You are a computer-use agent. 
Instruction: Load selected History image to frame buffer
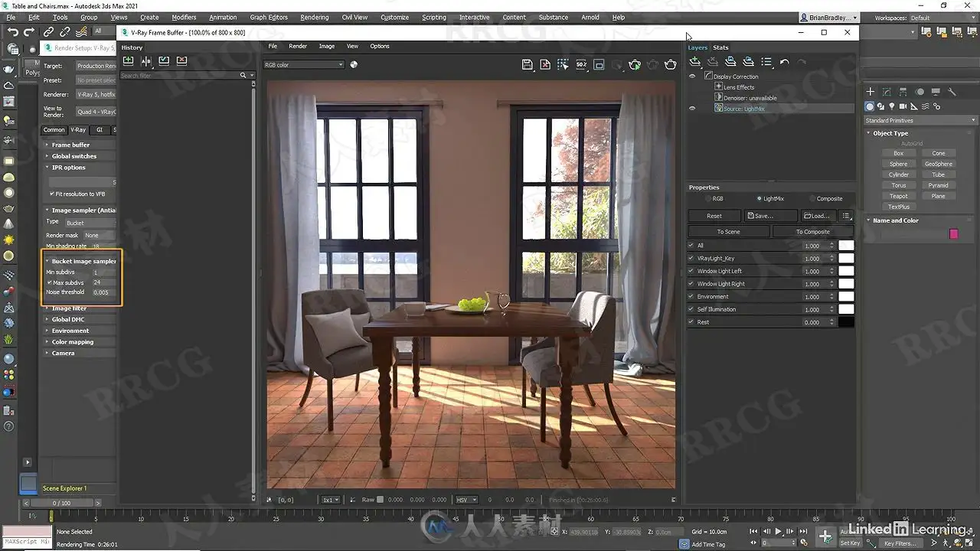click(164, 60)
